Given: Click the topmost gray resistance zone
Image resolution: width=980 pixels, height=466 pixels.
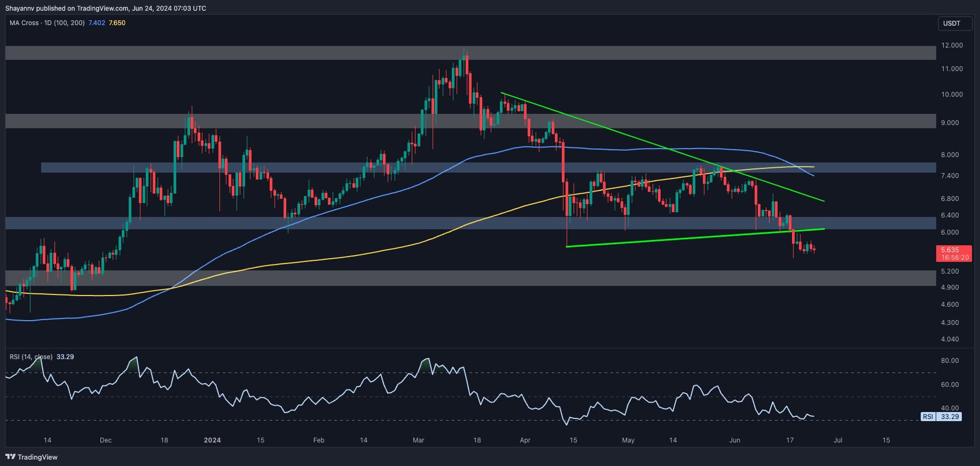Looking at the screenshot, I should pyautogui.click(x=470, y=53).
